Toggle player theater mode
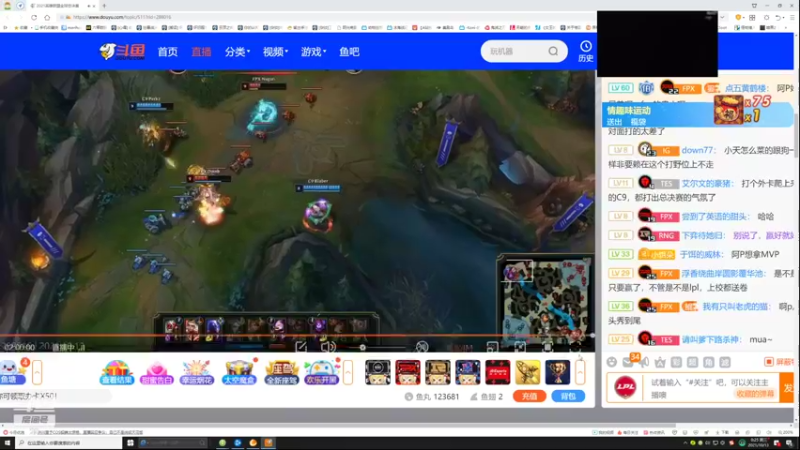 (520, 347)
